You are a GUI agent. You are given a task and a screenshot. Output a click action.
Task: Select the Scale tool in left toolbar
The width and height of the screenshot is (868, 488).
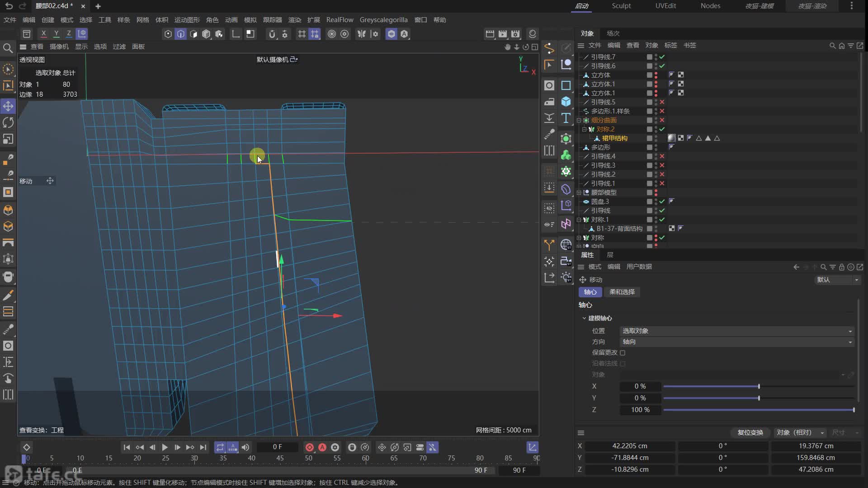8,139
